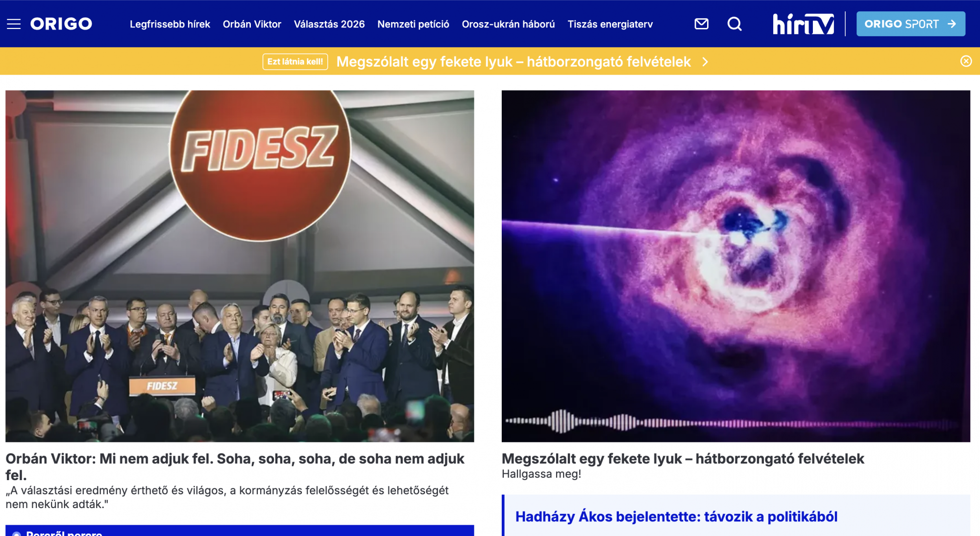Open the black hole image article
The height and width of the screenshot is (536, 980).
[735, 266]
